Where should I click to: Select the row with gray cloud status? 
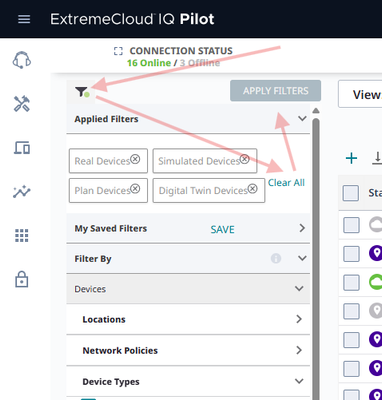point(351,225)
